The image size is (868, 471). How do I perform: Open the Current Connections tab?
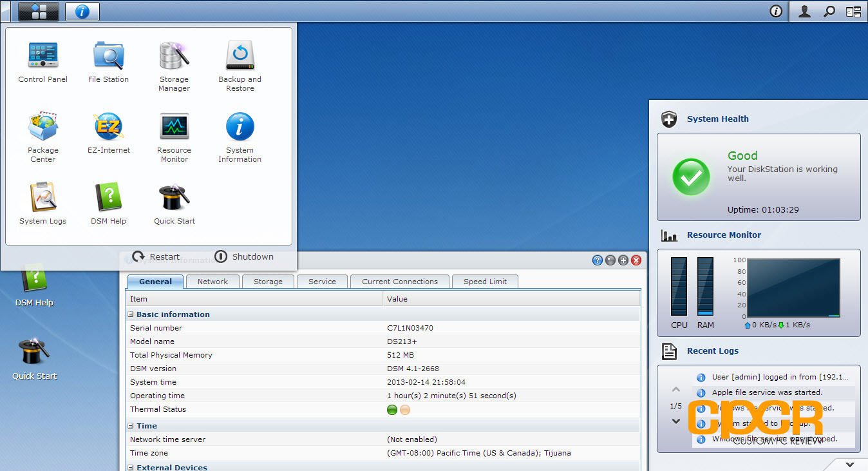(400, 282)
